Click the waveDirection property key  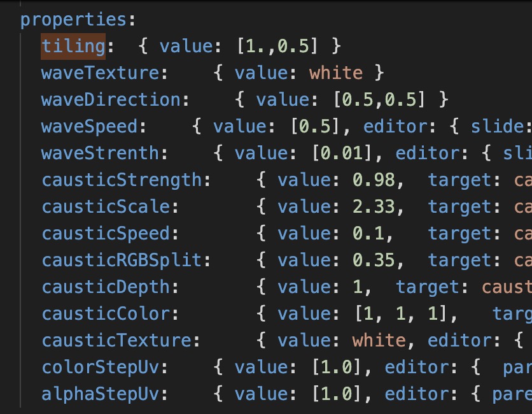point(111,100)
